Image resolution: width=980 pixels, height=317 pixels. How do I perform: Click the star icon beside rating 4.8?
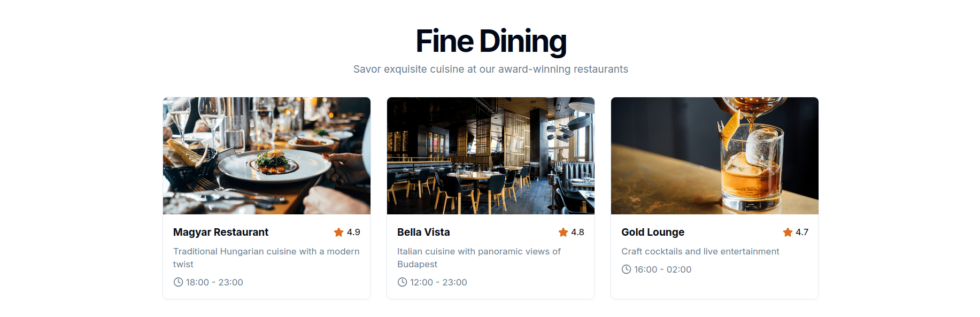[x=563, y=232]
